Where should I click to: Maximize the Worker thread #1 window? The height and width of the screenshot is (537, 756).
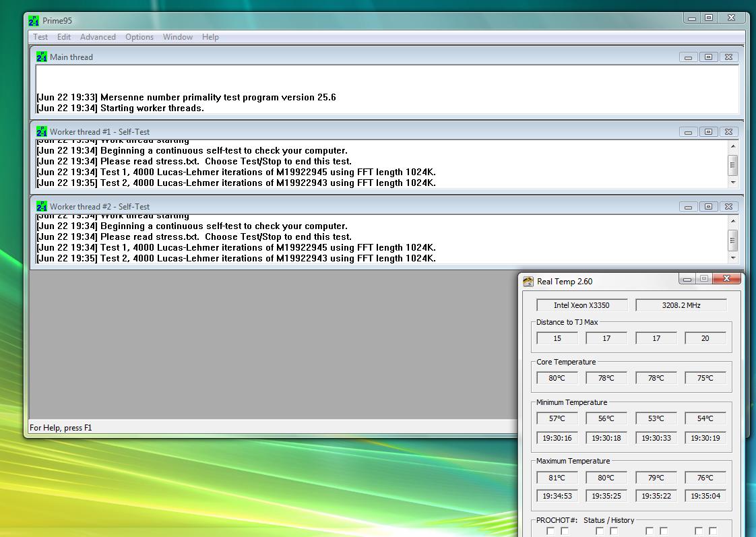click(x=708, y=132)
